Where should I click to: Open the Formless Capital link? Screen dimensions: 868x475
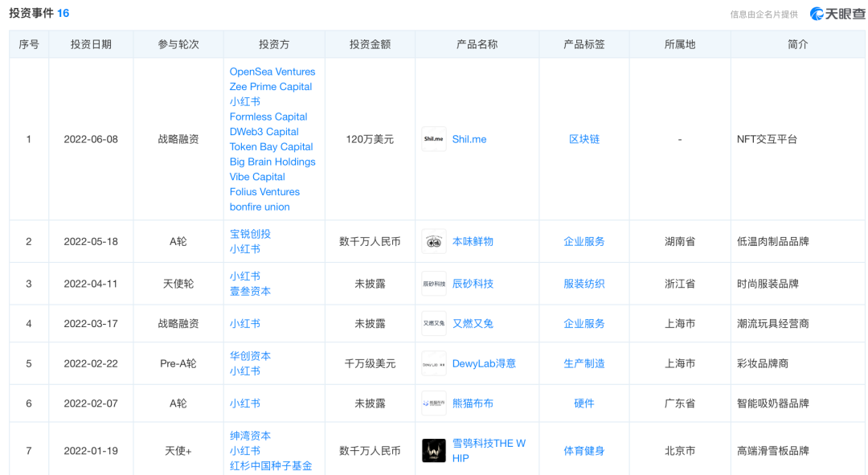point(268,117)
